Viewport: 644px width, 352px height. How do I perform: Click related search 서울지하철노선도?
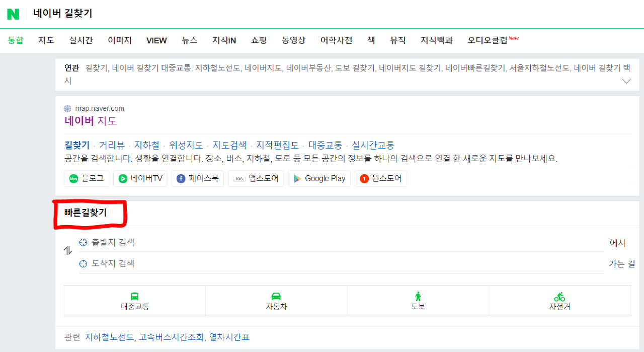(x=539, y=68)
